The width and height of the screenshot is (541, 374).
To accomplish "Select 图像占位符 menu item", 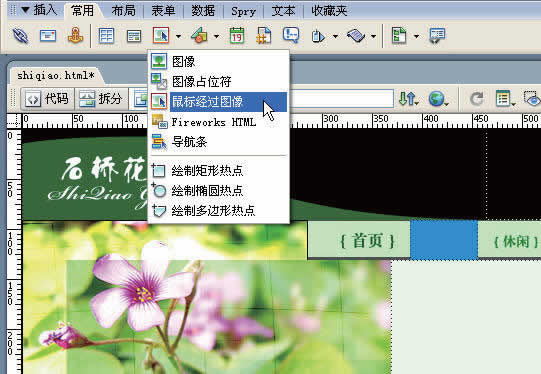I will (218, 81).
